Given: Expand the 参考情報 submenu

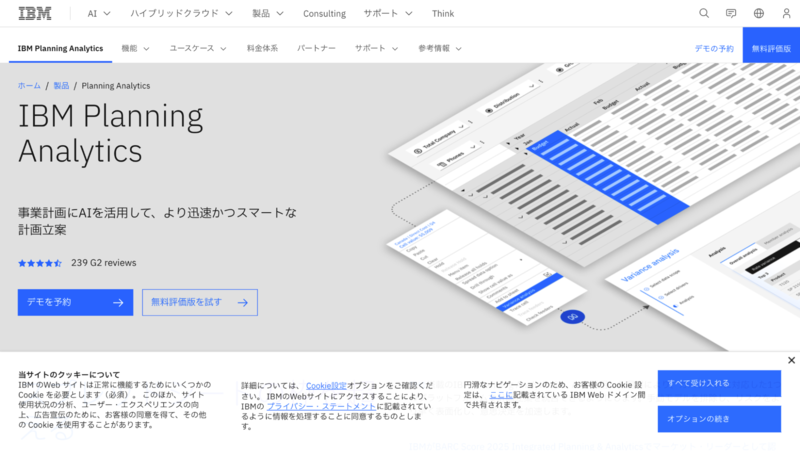Looking at the screenshot, I should [x=440, y=48].
